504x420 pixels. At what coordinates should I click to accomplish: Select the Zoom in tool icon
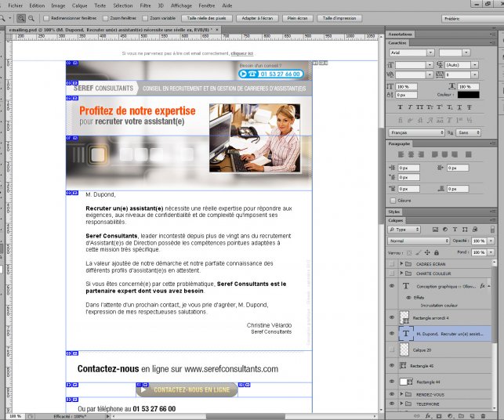[21, 19]
